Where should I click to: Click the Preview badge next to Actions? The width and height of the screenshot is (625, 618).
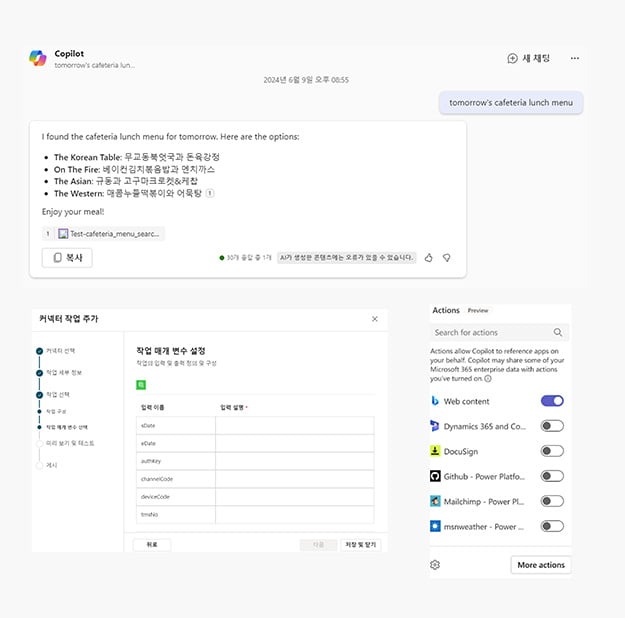pyautogui.click(x=478, y=311)
